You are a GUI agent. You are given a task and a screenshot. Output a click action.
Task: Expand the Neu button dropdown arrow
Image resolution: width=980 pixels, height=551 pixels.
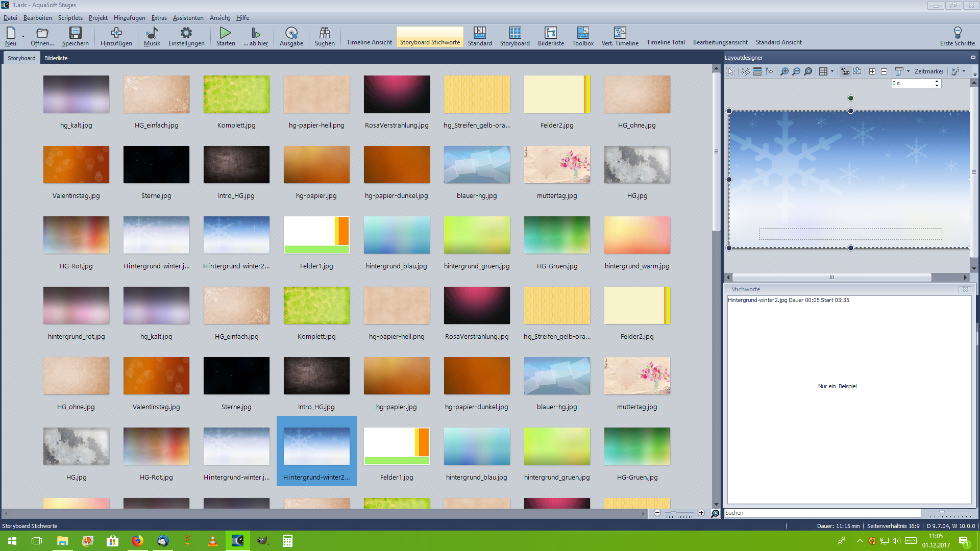click(x=23, y=36)
